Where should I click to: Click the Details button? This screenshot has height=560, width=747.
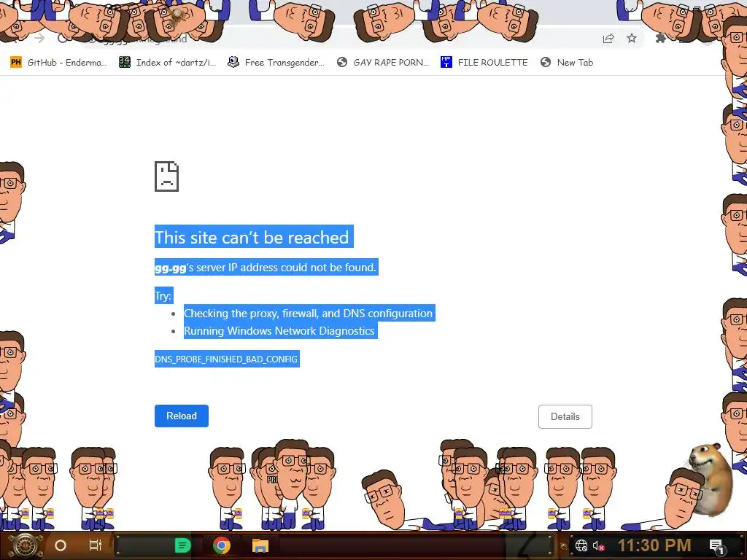pyautogui.click(x=565, y=416)
